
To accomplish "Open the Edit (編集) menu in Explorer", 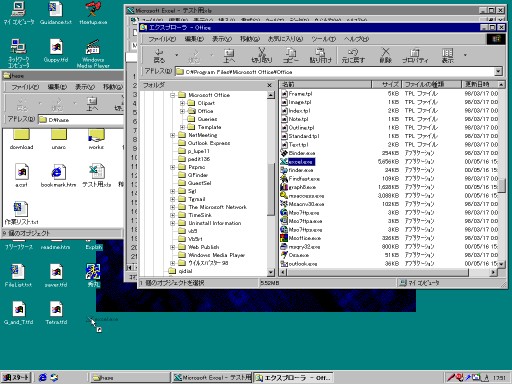I will pyautogui.click(x=194, y=39).
